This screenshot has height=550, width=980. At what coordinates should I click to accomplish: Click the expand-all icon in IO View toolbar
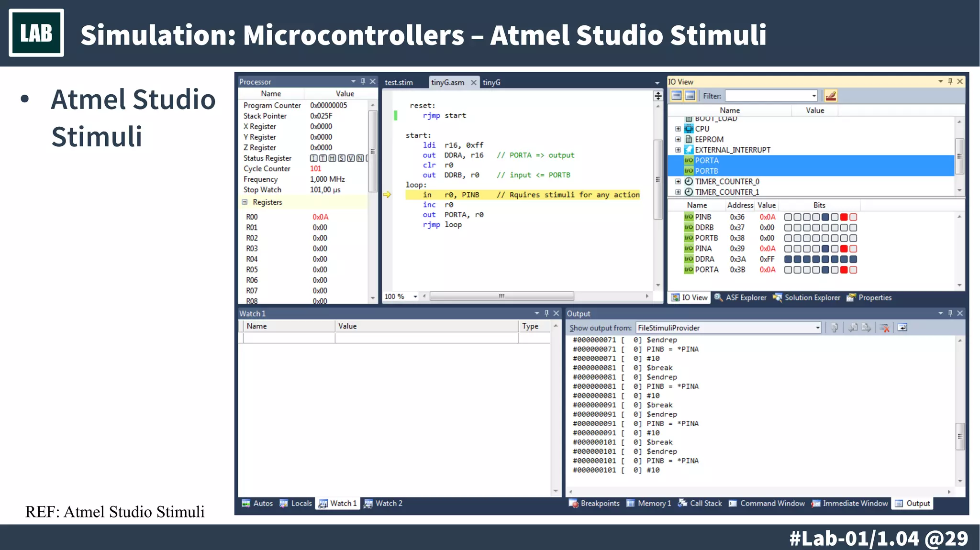[676, 96]
